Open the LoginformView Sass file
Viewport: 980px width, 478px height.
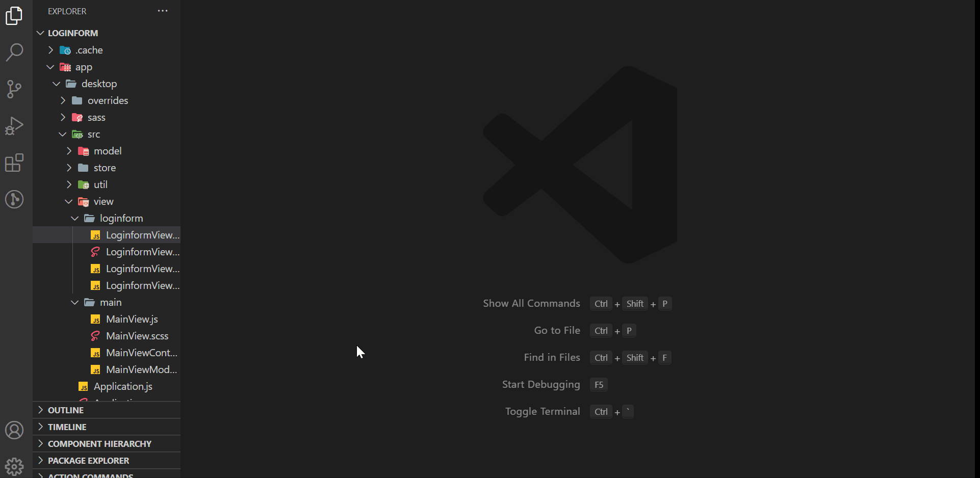pyautogui.click(x=107, y=252)
